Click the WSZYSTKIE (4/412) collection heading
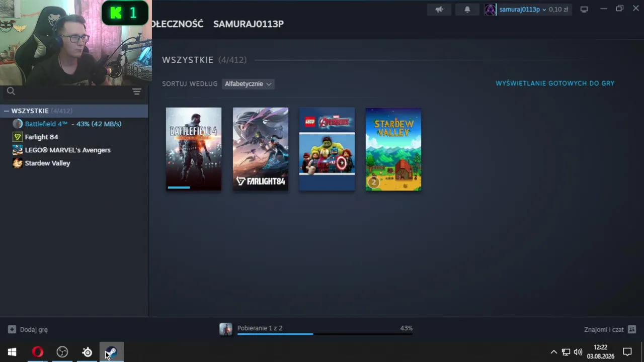Viewport: 644px width, 362px height. (x=204, y=60)
